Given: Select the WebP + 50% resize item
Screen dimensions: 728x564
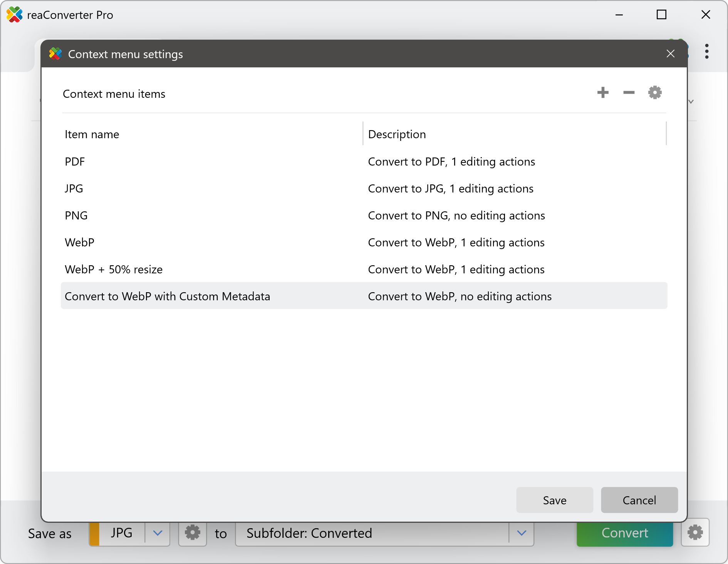Looking at the screenshot, I should pos(114,269).
